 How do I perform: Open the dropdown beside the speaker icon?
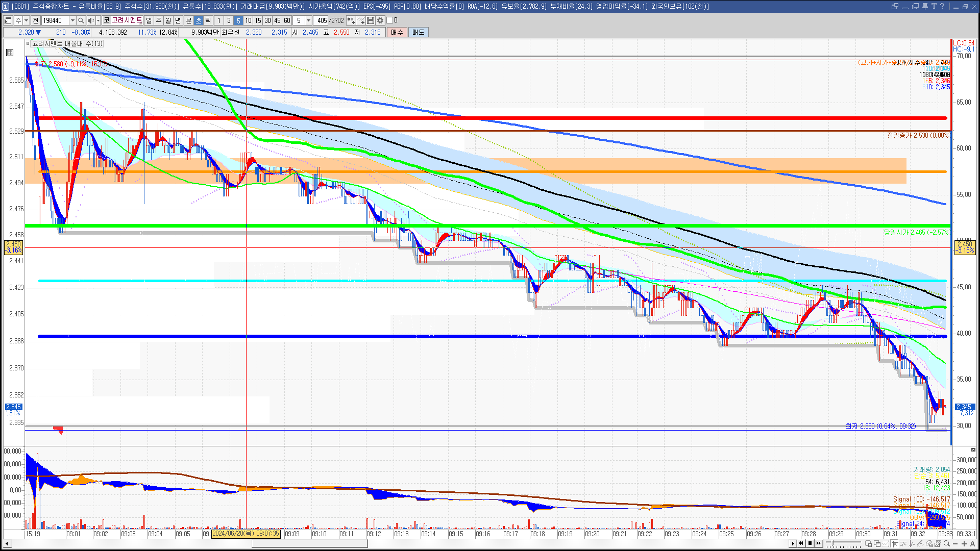coord(98,20)
